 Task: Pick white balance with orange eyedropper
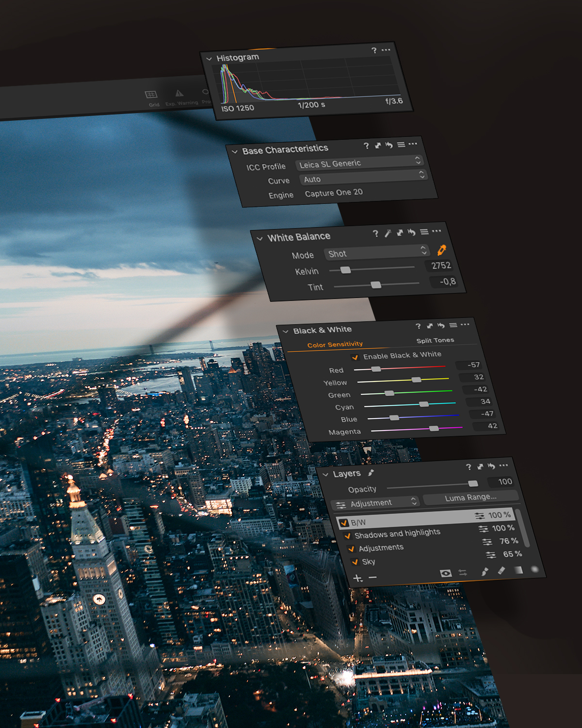click(x=441, y=250)
